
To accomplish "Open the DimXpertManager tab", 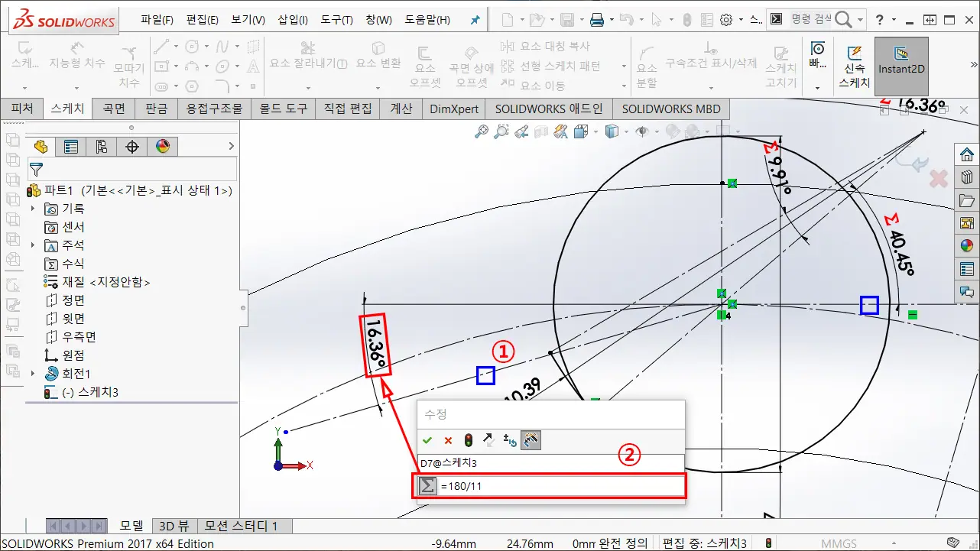I will (x=132, y=146).
